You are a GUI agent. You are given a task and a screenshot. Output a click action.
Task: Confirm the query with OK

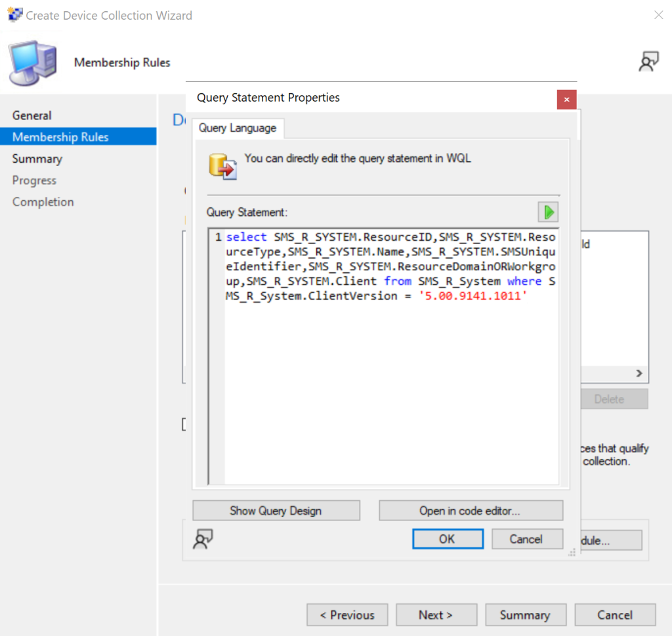tap(448, 539)
